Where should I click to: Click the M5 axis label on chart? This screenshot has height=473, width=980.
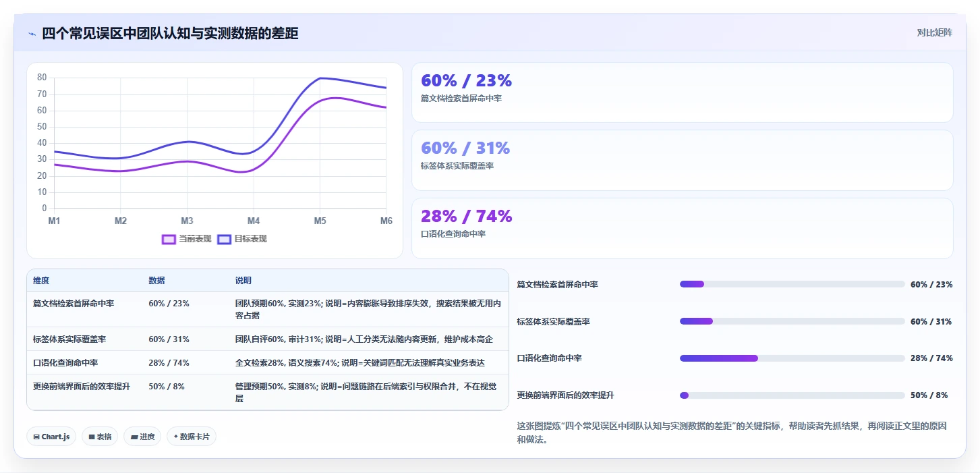coord(320,221)
